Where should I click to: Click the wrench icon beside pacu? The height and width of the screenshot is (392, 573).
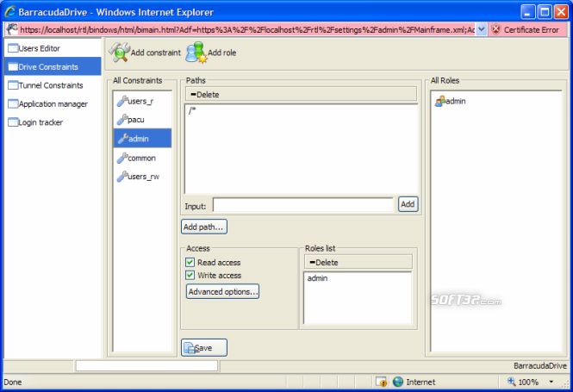click(122, 120)
